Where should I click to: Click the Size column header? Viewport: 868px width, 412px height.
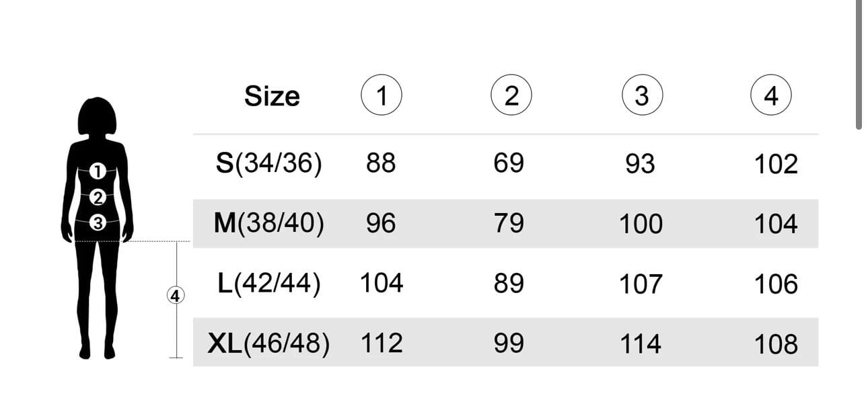point(272,96)
